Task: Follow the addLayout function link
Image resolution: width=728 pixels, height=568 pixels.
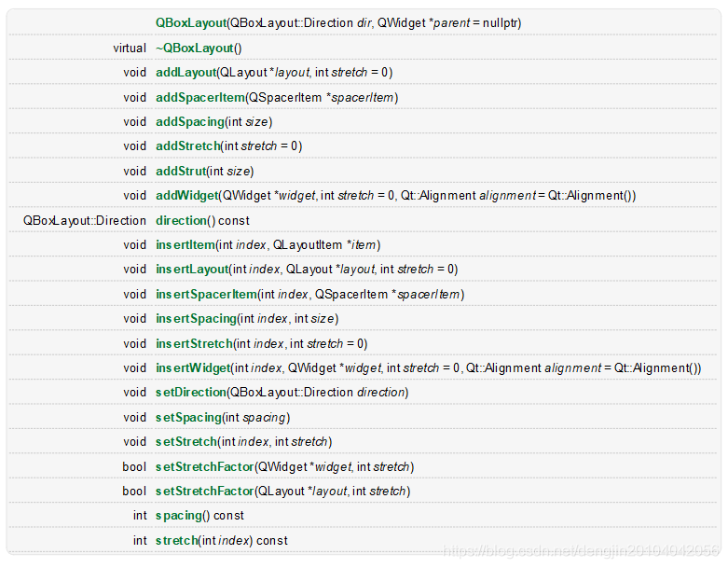Action: (186, 73)
